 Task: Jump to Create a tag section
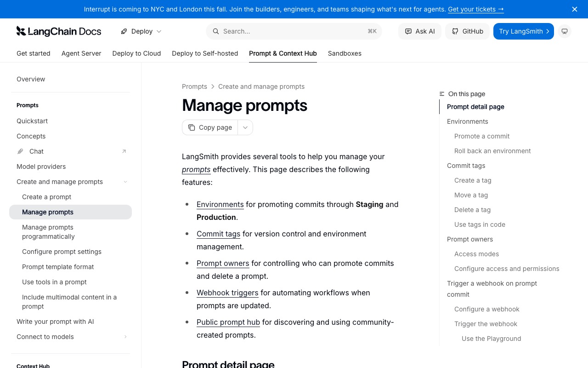coord(473,180)
